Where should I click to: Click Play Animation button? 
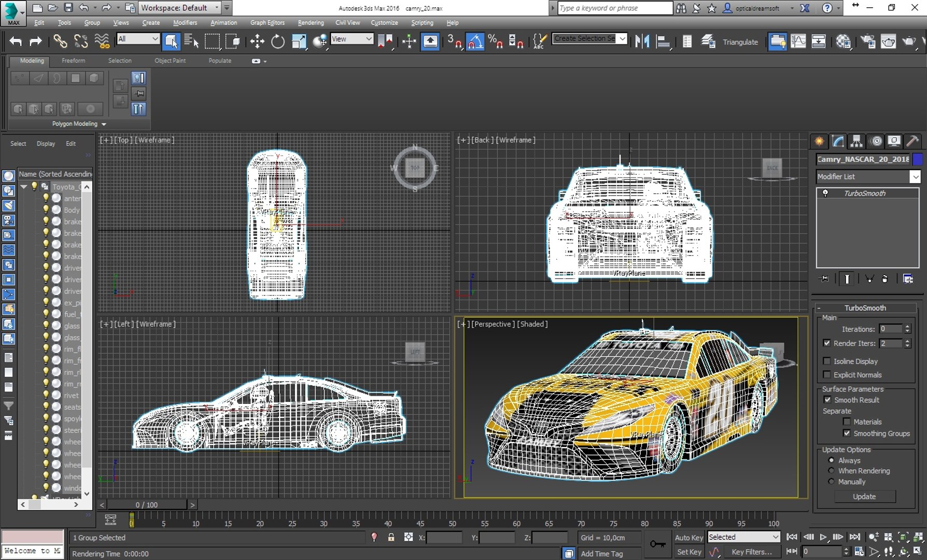823,537
